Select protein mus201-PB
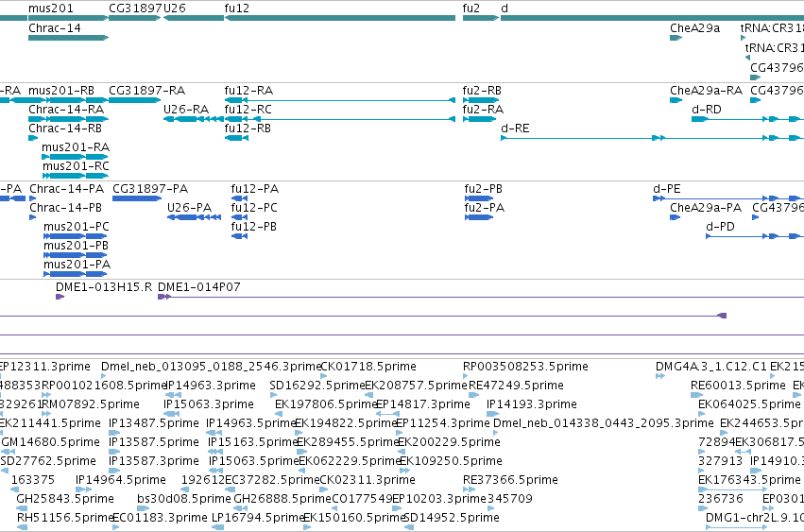804x532 pixels. tap(76, 246)
